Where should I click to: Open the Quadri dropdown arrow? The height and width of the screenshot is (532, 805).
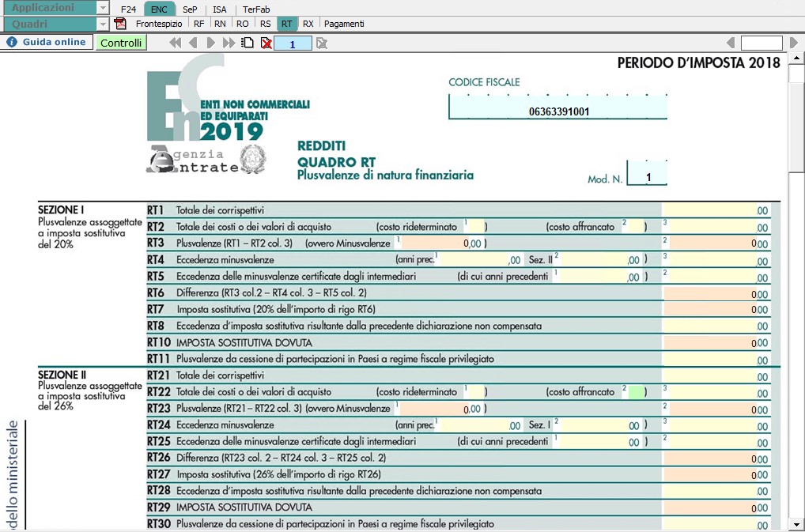tap(103, 25)
